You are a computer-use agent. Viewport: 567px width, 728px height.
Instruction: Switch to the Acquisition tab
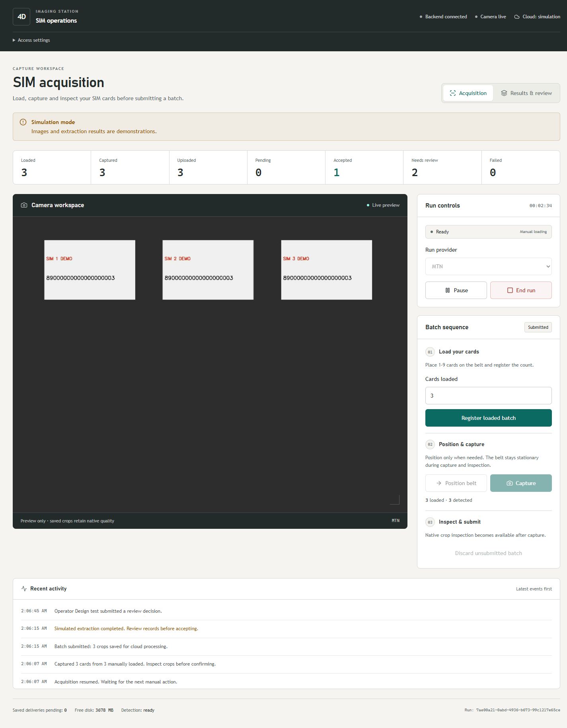pos(468,93)
